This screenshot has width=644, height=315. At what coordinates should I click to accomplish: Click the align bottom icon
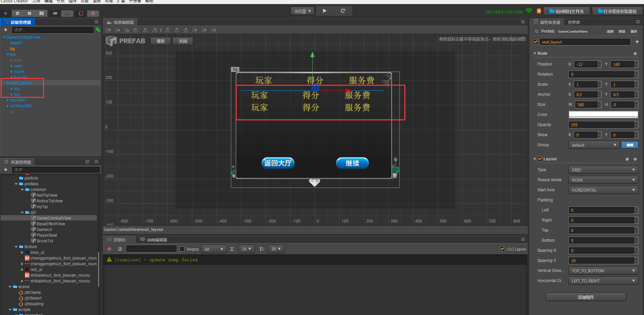127,30
